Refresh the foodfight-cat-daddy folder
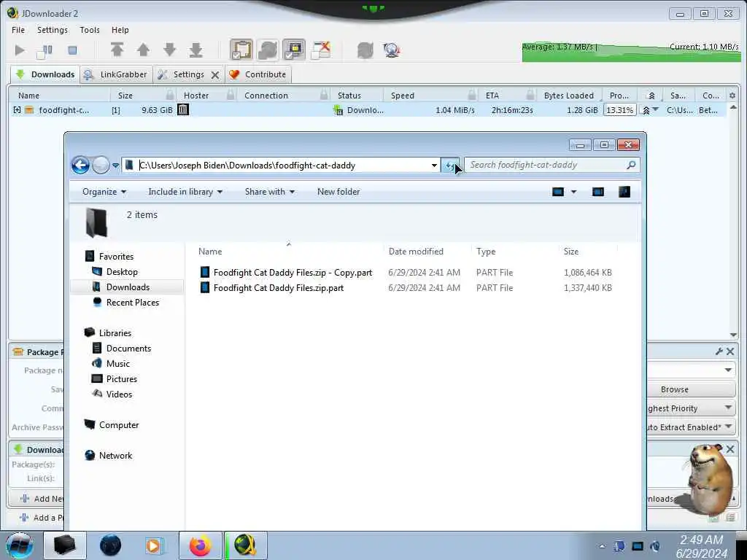Viewport: 747px width, 560px height. coord(449,166)
